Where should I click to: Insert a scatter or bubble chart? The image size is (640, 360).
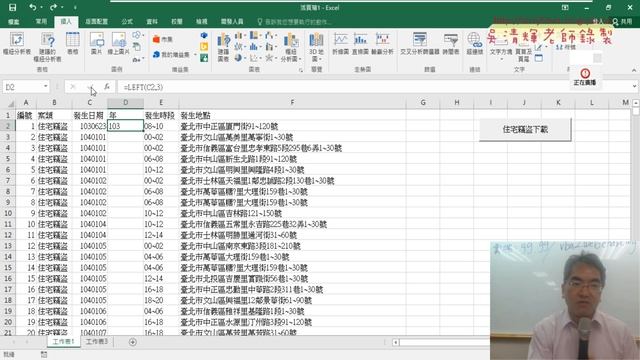(254, 58)
